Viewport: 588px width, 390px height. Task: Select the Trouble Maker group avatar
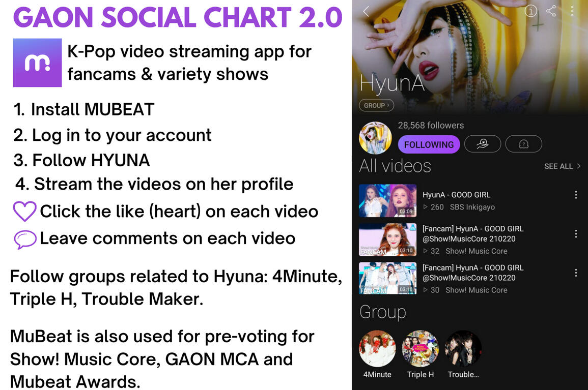[463, 348]
